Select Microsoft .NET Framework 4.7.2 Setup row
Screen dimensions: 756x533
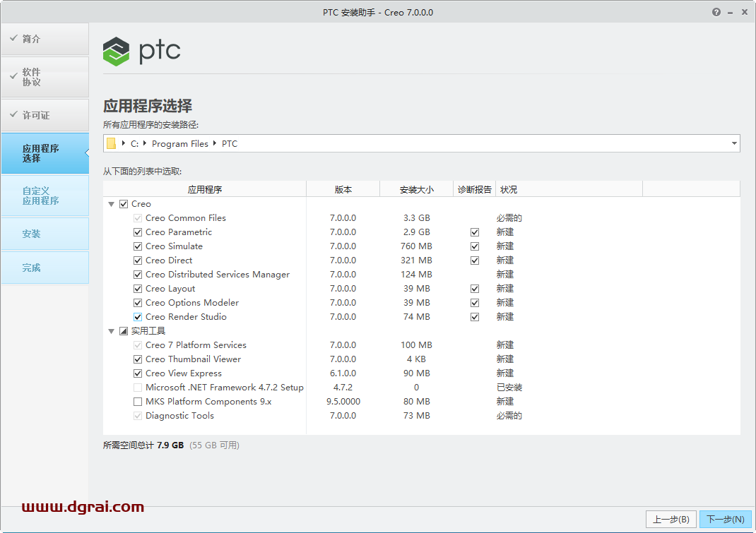(x=421, y=388)
